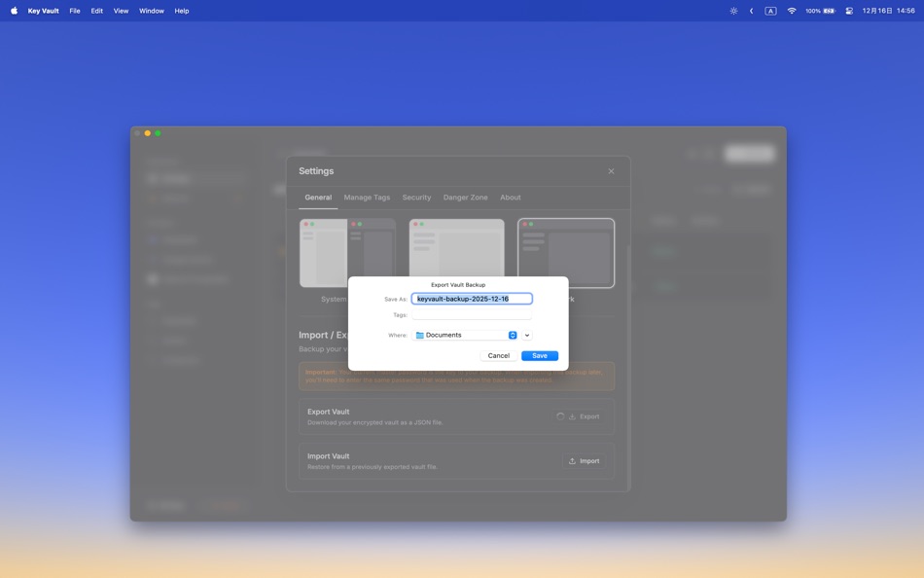
Task: Click the input source A icon in menu bar
Action: (769, 11)
